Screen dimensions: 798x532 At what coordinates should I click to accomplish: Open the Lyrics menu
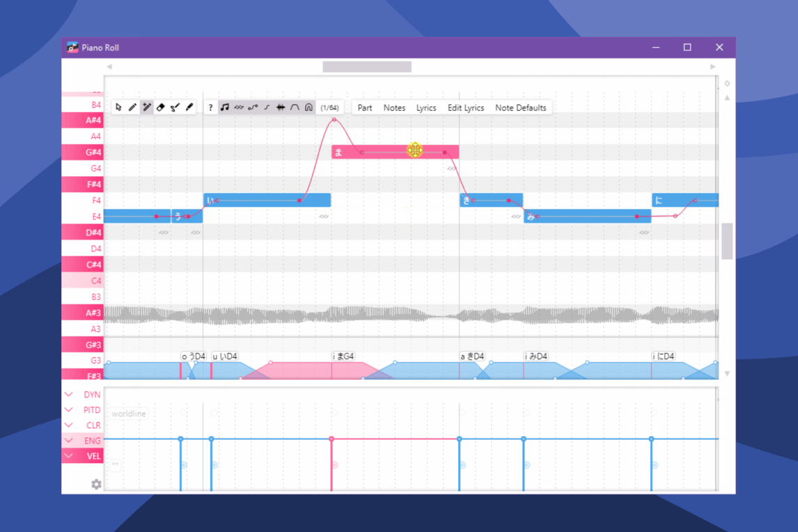click(x=425, y=107)
